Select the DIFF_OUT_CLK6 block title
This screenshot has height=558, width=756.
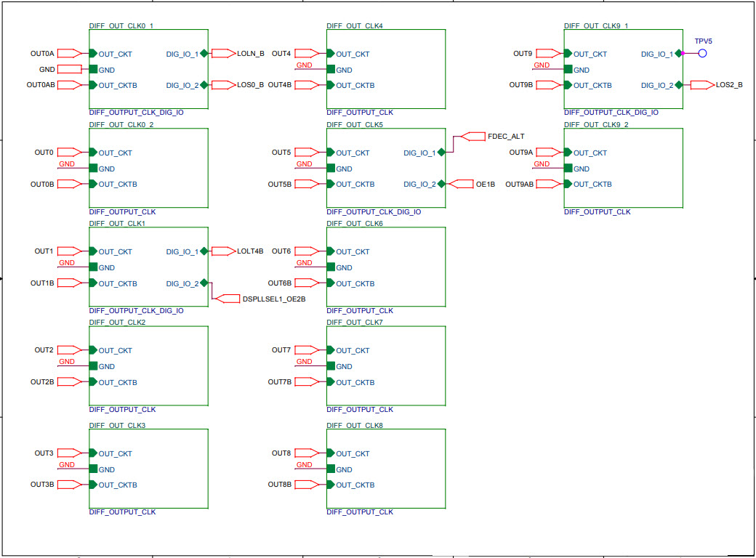pyautogui.click(x=355, y=223)
